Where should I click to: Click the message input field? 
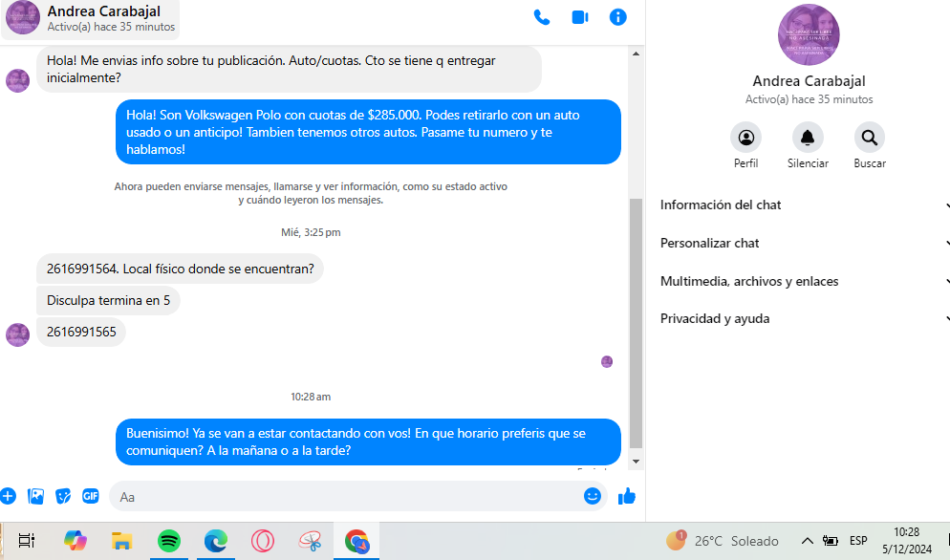coord(344,496)
